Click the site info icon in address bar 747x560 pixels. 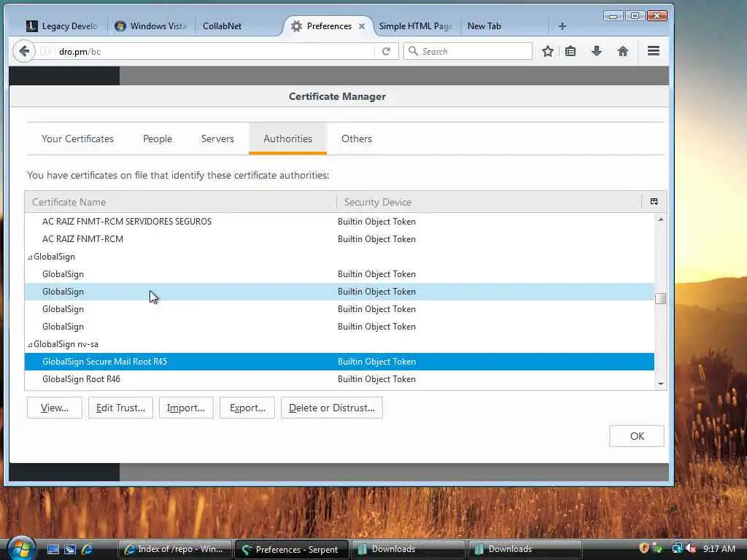[44, 51]
